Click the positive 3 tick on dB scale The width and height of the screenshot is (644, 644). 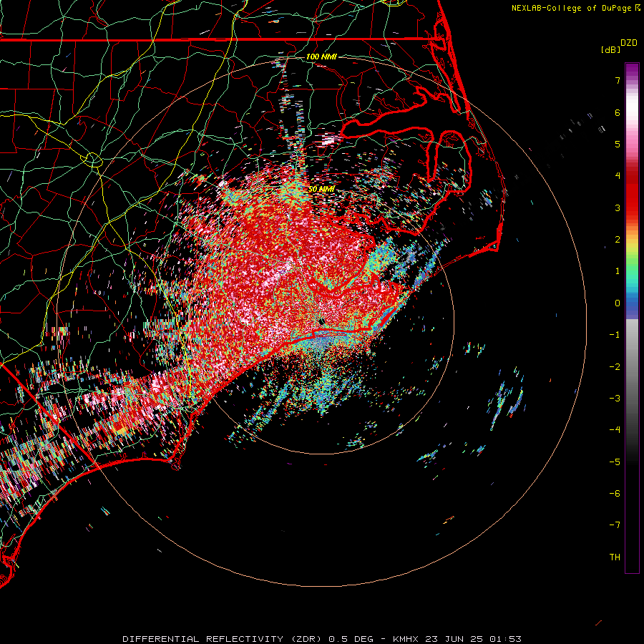point(618,208)
